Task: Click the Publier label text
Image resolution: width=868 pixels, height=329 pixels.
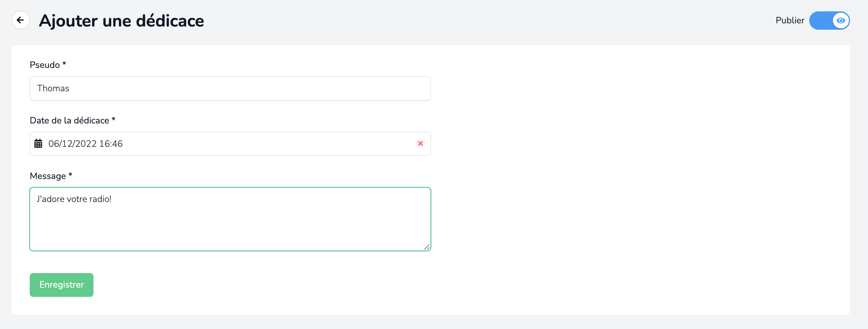Action: click(790, 21)
